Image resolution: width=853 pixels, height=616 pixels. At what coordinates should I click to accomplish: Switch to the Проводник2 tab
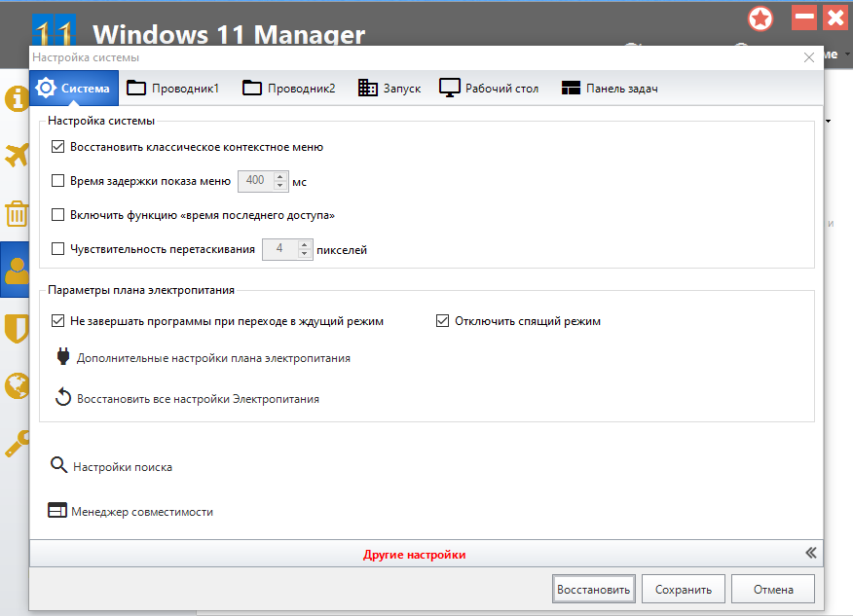click(x=289, y=89)
